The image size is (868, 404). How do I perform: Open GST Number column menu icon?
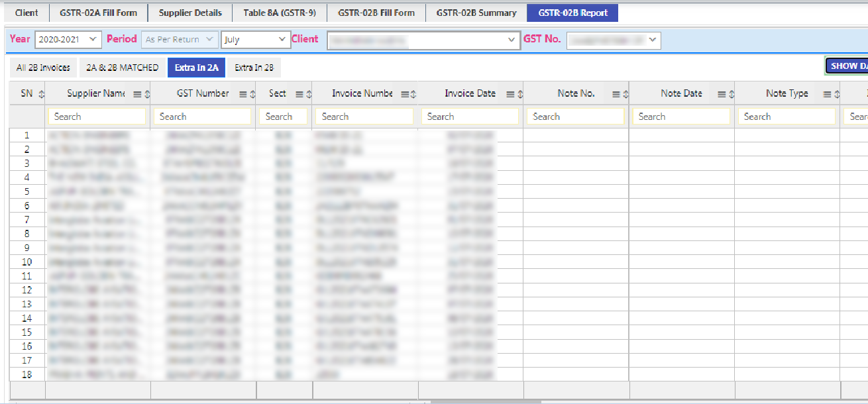[243, 94]
